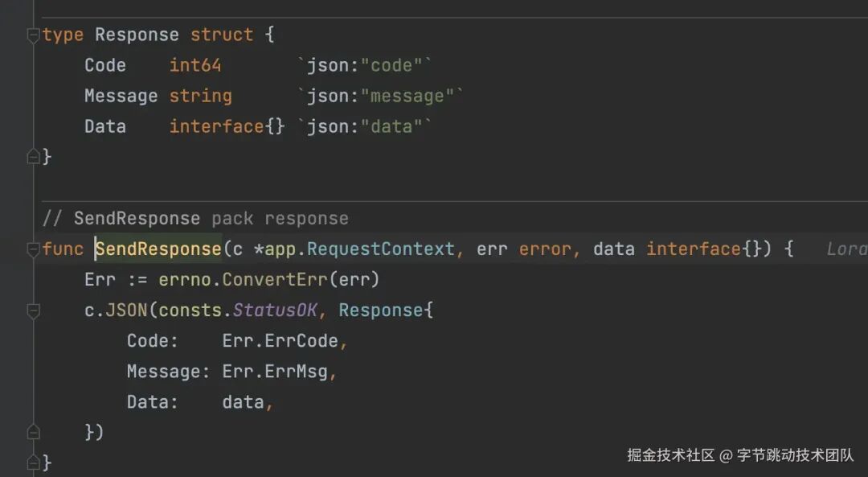Viewport: 868px width, 477px height.
Task: Collapse the Response struct fold marker
Action: 33,35
